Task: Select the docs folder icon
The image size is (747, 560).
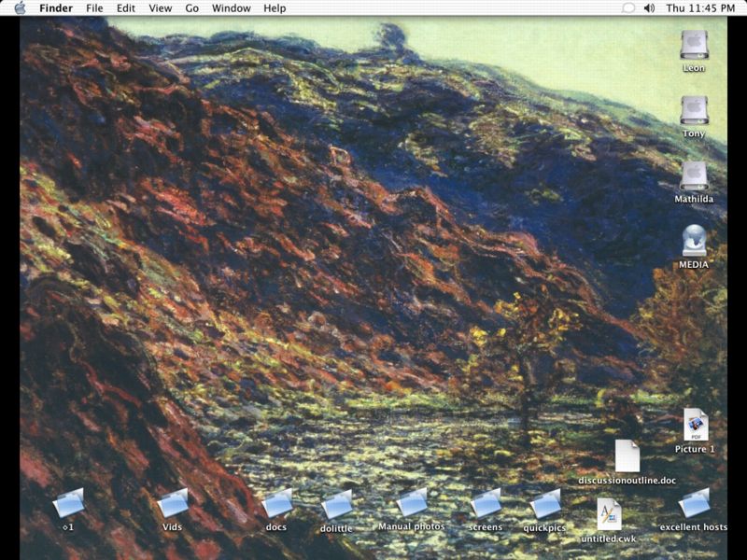Action: (276, 503)
